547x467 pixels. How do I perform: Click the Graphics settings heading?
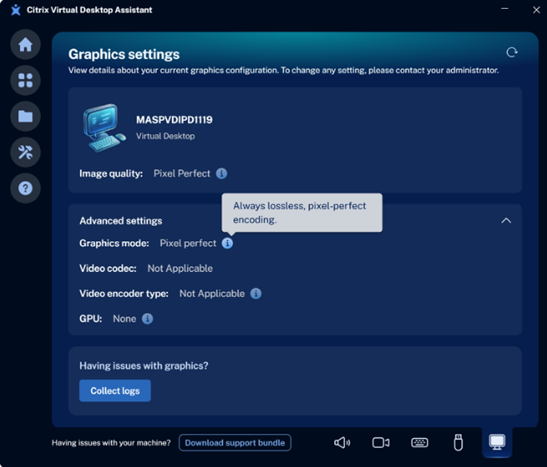tap(124, 54)
